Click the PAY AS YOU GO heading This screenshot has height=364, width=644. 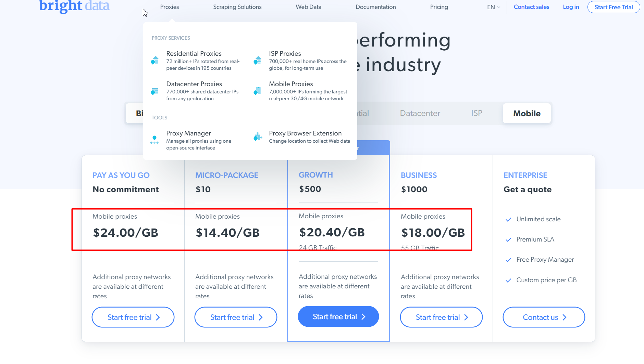tap(121, 175)
